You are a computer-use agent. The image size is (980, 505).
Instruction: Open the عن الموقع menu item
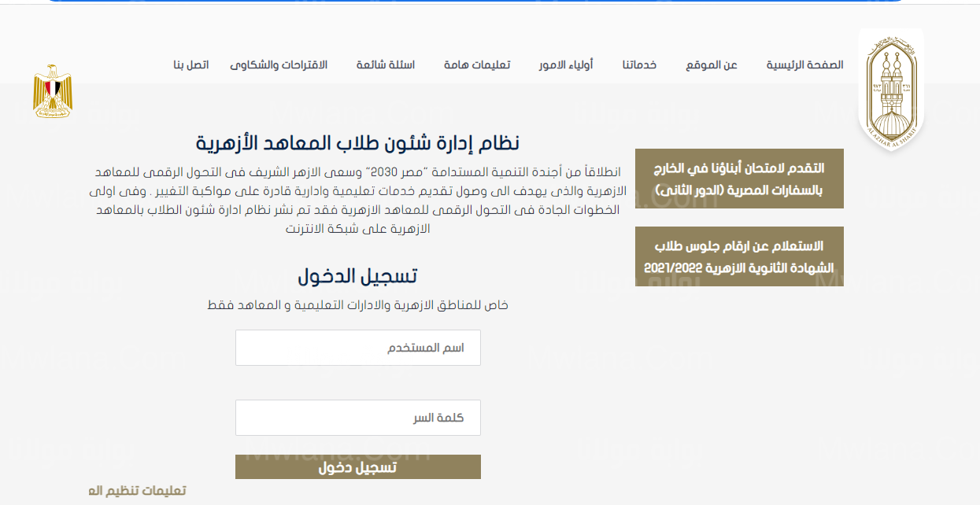[x=712, y=65]
